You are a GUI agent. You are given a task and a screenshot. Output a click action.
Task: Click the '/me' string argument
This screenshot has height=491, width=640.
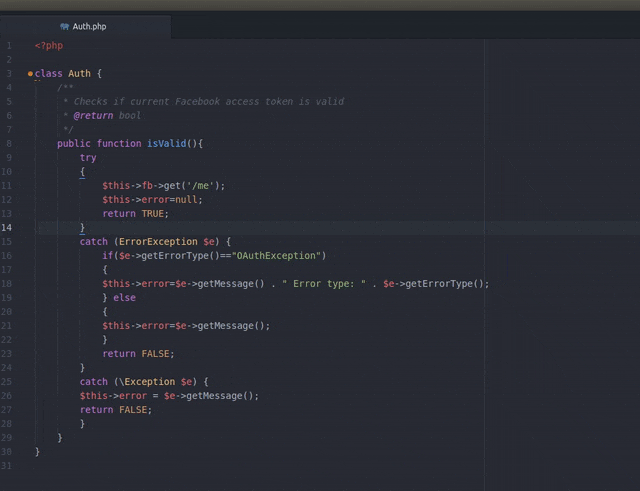click(x=200, y=186)
